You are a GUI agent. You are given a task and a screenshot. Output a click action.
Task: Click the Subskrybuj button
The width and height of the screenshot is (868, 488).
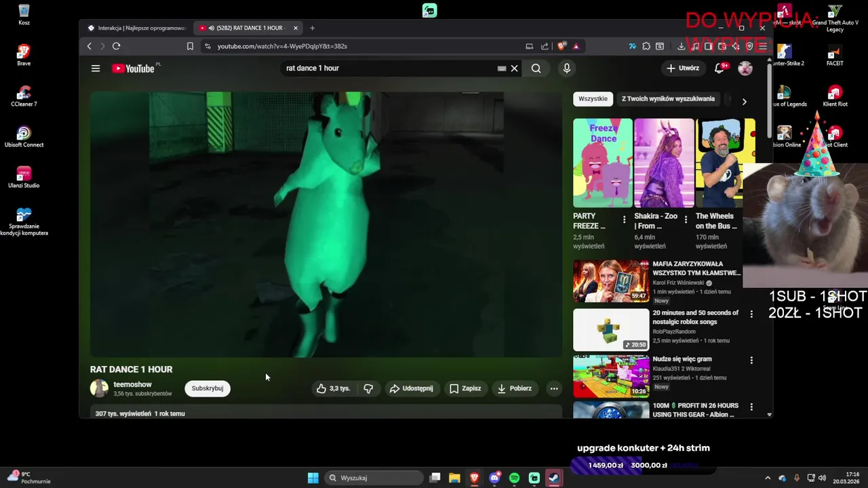pos(208,388)
